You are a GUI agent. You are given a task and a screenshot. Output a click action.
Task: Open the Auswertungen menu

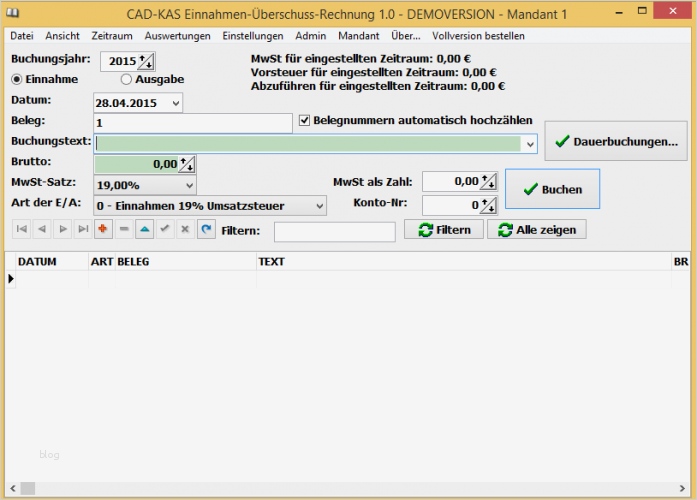pyautogui.click(x=177, y=36)
